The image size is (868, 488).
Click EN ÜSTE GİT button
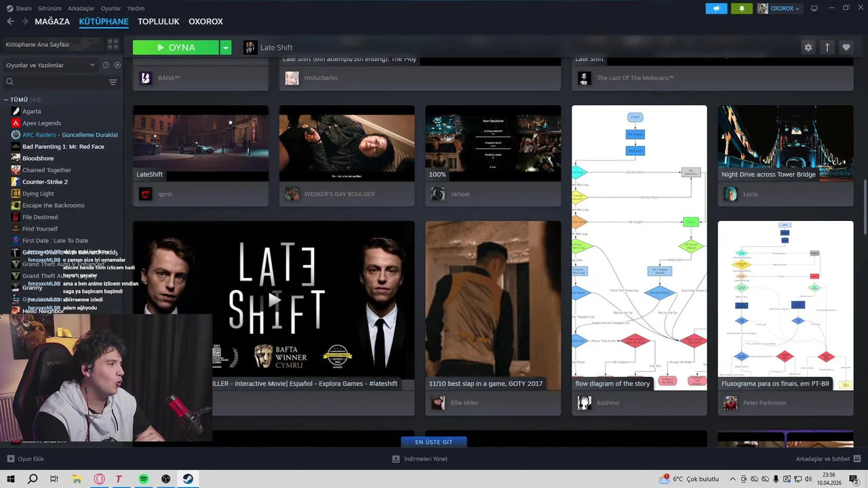[x=434, y=442]
